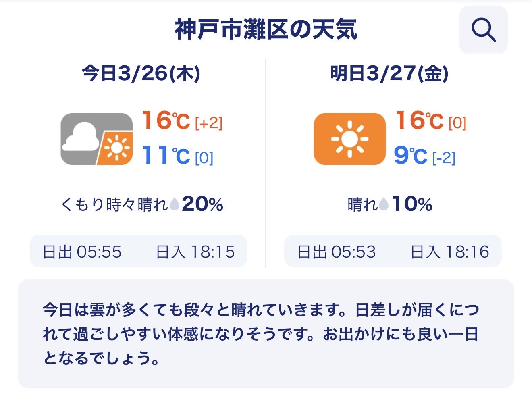
Task: Click today's high temperature 16℃
Action: (166, 121)
